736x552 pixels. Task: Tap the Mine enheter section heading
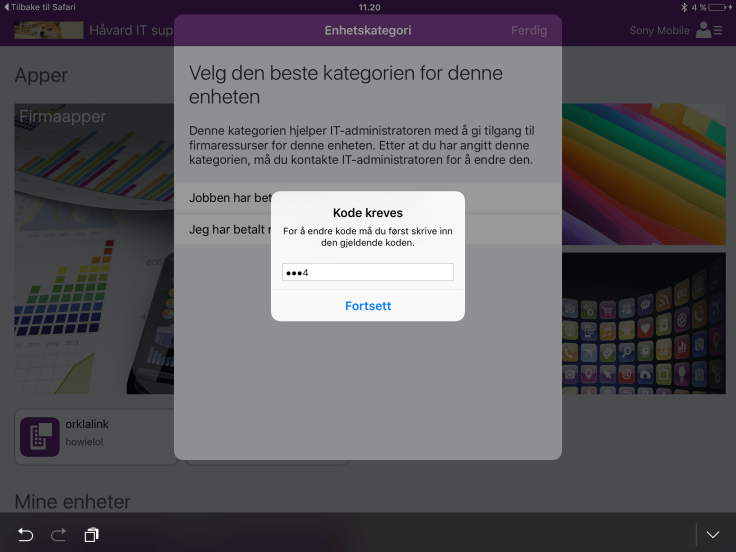point(72,501)
